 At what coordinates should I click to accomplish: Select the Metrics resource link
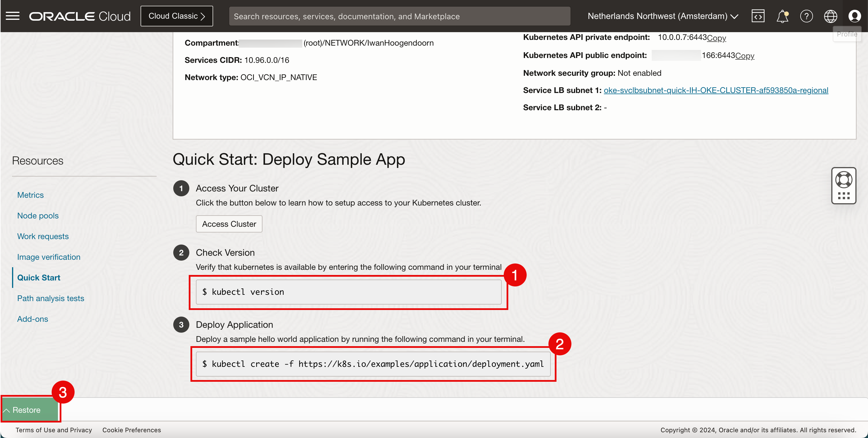(x=30, y=195)
